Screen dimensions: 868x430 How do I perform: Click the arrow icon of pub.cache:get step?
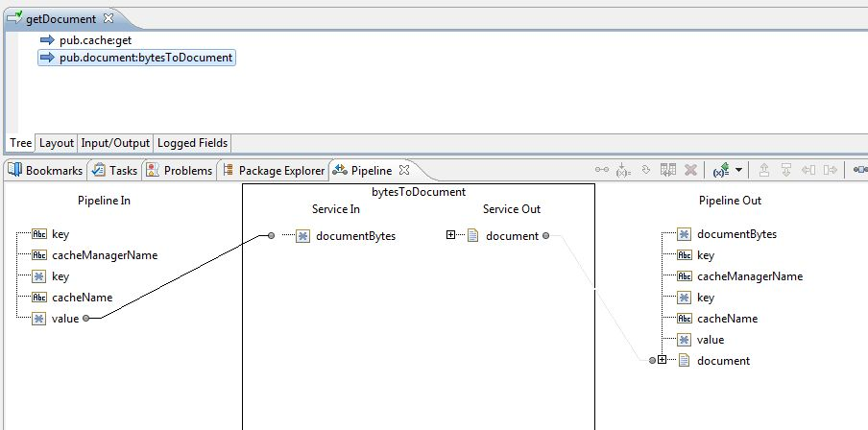click(x=48, y=40)
